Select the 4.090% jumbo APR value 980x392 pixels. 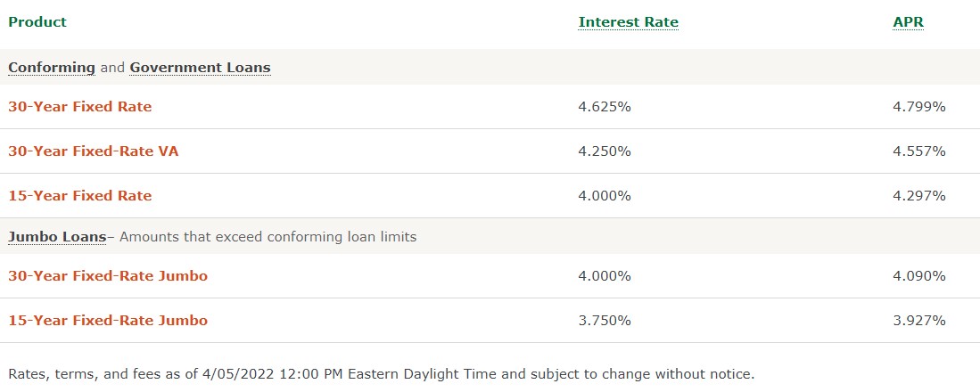click(x=919, y=275)
